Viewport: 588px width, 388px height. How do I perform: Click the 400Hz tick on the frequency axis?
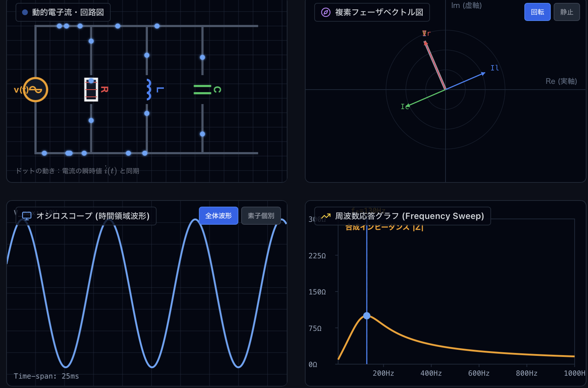(x=431, y=373)
